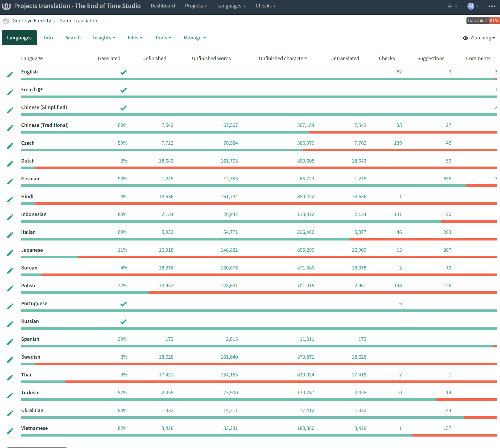
Task: Expand the Manage dropdown
Action: pyautogui.click(x=195, y=38)
